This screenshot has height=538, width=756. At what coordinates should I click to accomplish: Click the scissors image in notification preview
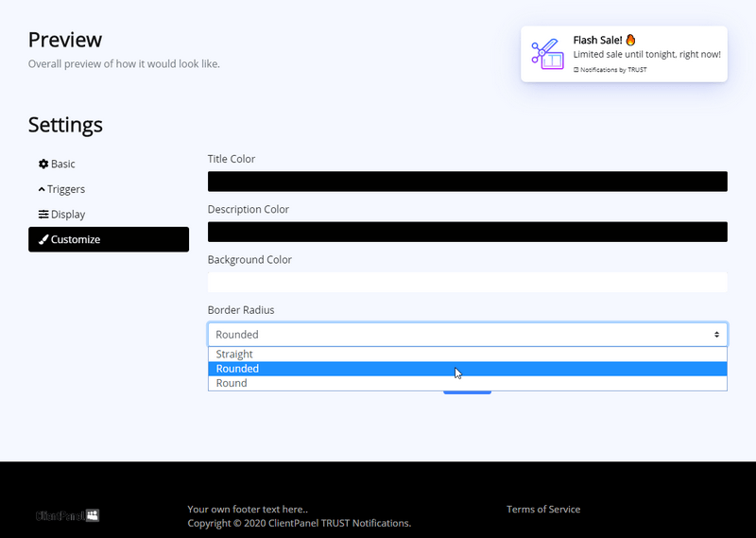click(548, 54)
